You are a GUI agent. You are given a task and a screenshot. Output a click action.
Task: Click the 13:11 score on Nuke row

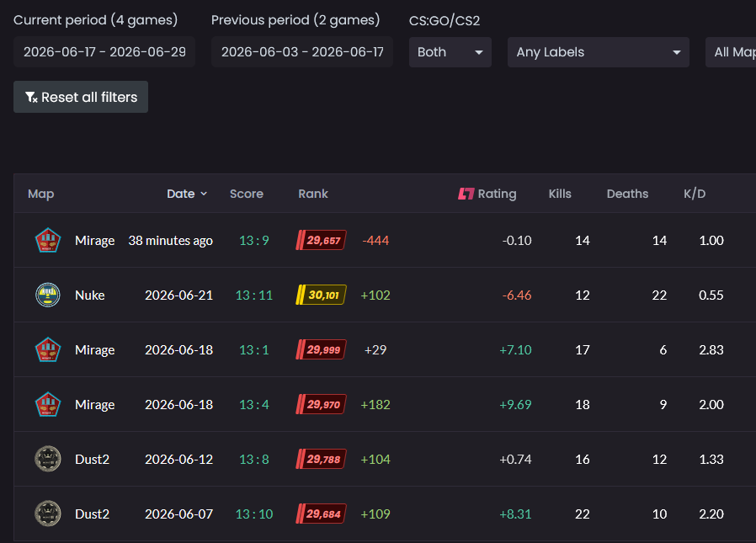pyautogui.click(x=254, y=295)
